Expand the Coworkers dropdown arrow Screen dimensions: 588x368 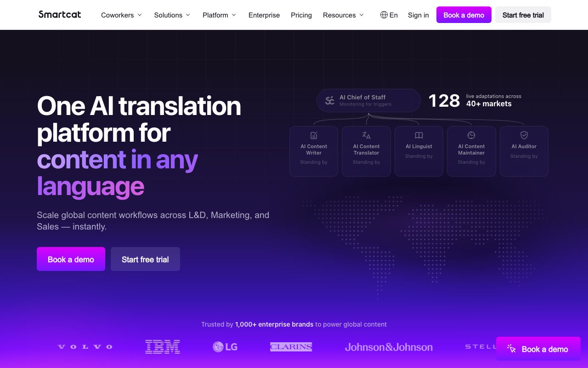140,15
